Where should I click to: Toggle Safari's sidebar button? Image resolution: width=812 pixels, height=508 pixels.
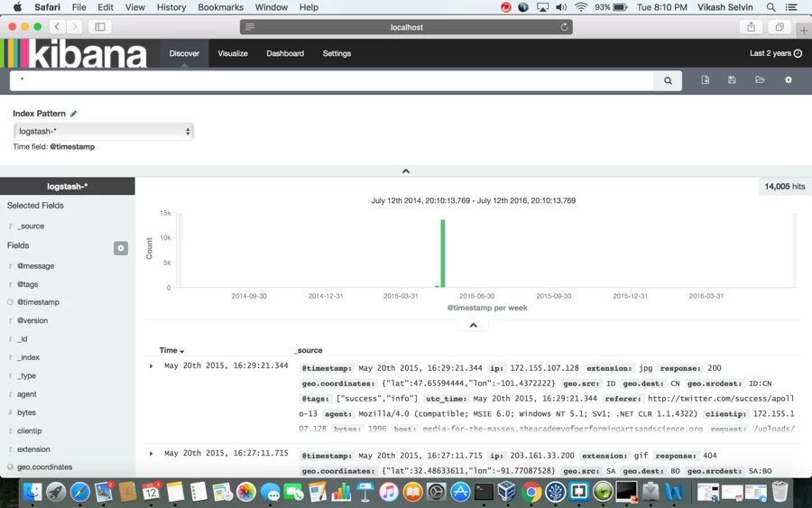100,27
